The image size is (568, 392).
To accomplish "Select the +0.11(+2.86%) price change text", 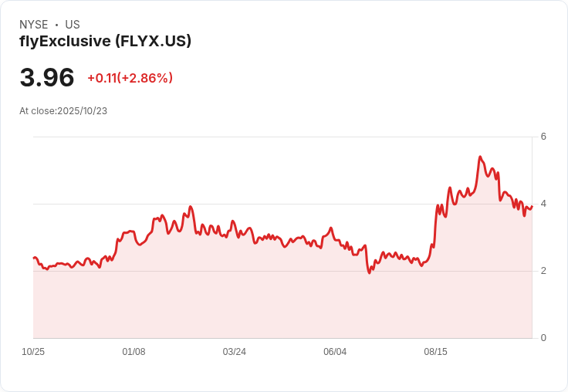I will [x=130, y=78].
